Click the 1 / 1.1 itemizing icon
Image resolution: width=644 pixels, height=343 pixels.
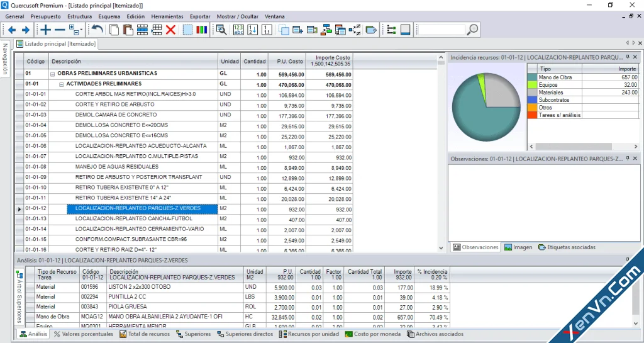[x=267, y=30]
